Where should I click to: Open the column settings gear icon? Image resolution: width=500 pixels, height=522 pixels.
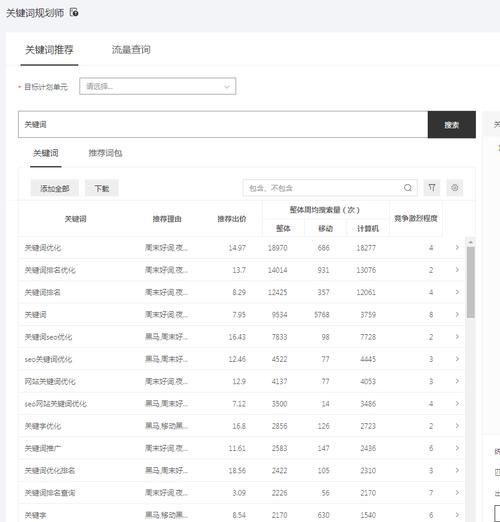coord(455,188)
